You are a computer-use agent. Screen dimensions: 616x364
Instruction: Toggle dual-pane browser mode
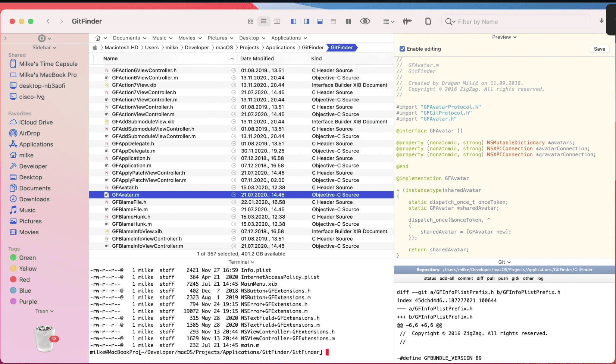pos(348,22)
